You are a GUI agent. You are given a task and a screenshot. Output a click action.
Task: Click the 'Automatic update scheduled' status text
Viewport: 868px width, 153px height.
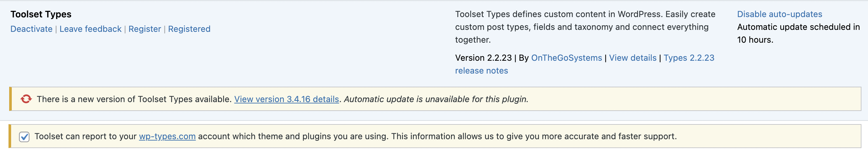[x=798, y=27]
